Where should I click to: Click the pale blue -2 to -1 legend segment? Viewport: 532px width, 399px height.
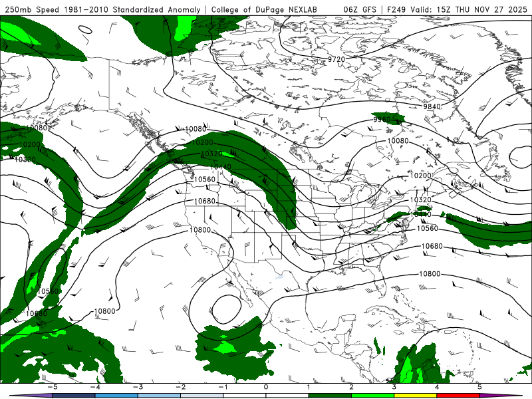point(202,396)
